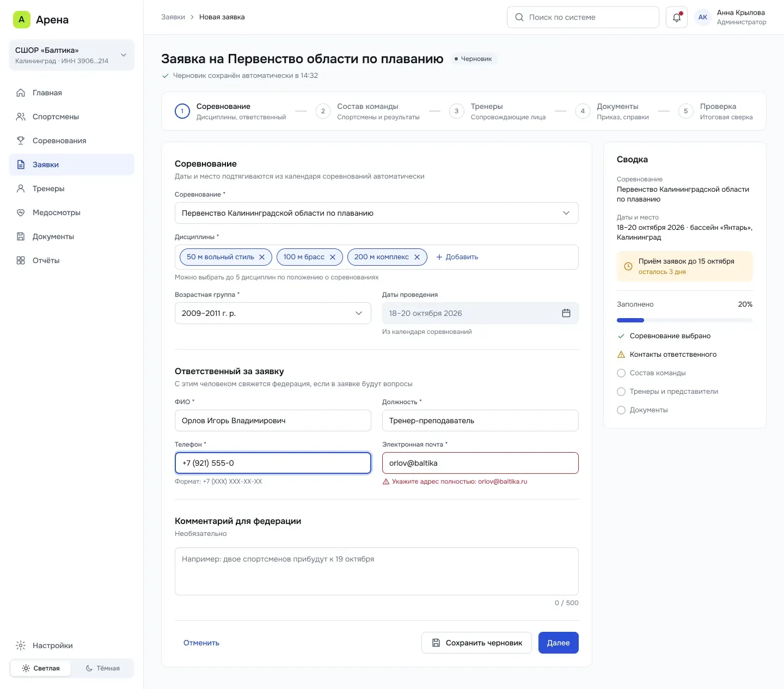
Task: Click Добавить to add a discipline
Action: (x=457, y=257)
